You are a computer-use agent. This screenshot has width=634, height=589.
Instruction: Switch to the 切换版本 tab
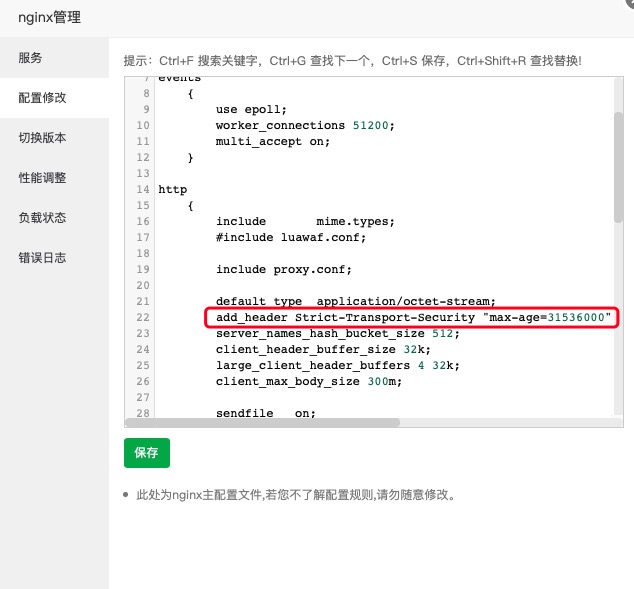[x=54, y=138]
